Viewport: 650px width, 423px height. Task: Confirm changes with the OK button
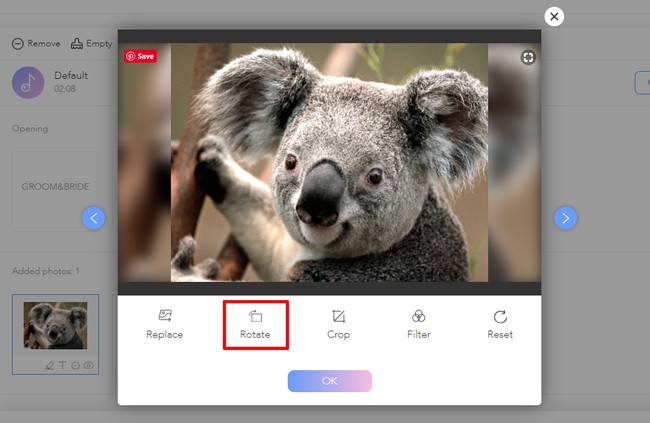[330, 381]
